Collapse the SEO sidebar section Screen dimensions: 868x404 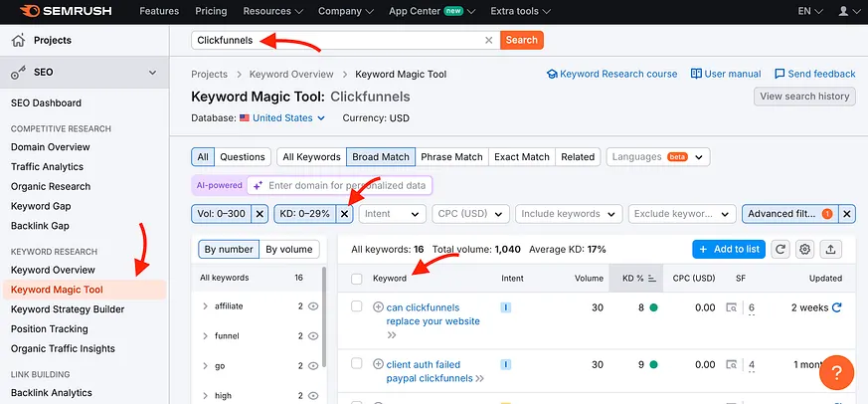pyautogui.click(x=153, y=72)
